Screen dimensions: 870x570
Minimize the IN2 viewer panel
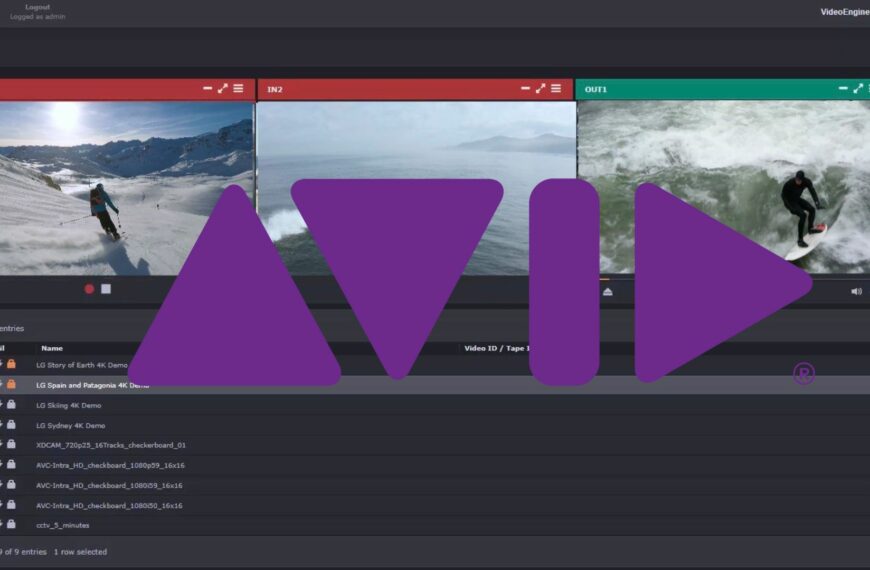(525, 88)
